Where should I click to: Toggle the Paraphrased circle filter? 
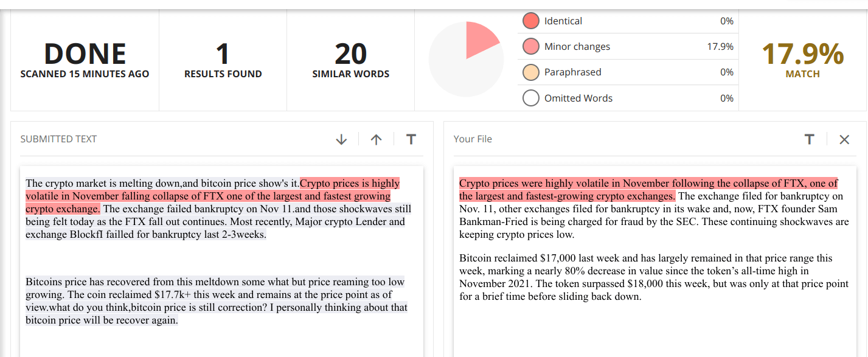pyautogui.click(x=531, y=72)
